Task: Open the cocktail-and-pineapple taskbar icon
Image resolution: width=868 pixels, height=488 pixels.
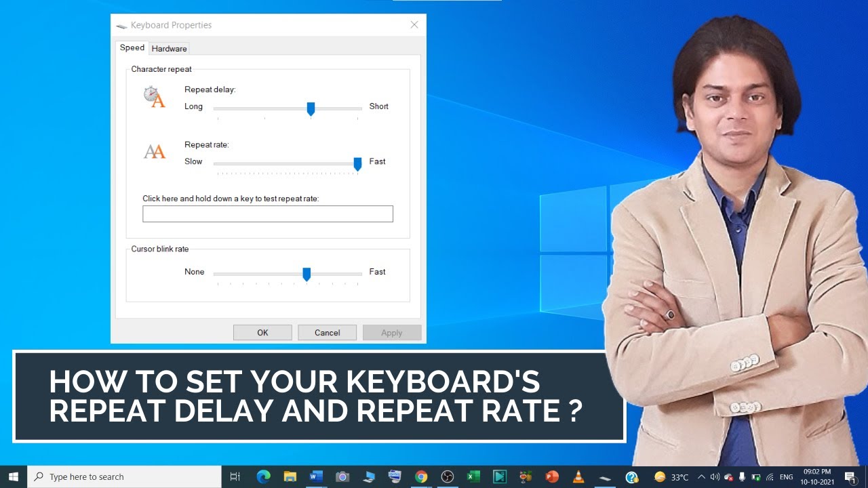Action: [526, 476]
